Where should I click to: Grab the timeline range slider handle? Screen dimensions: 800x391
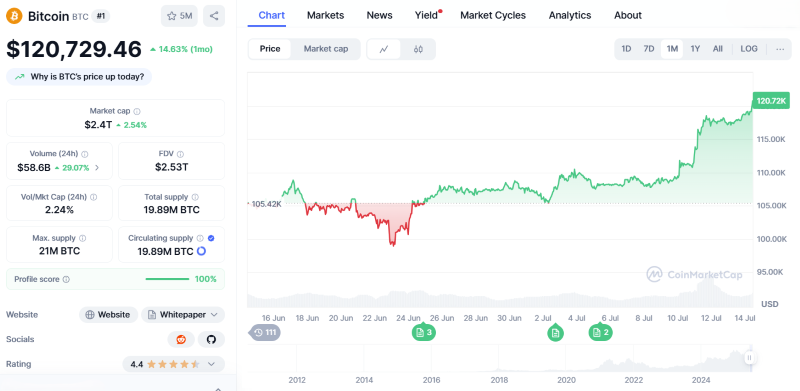pyautogui.click(x=749, y=358)
